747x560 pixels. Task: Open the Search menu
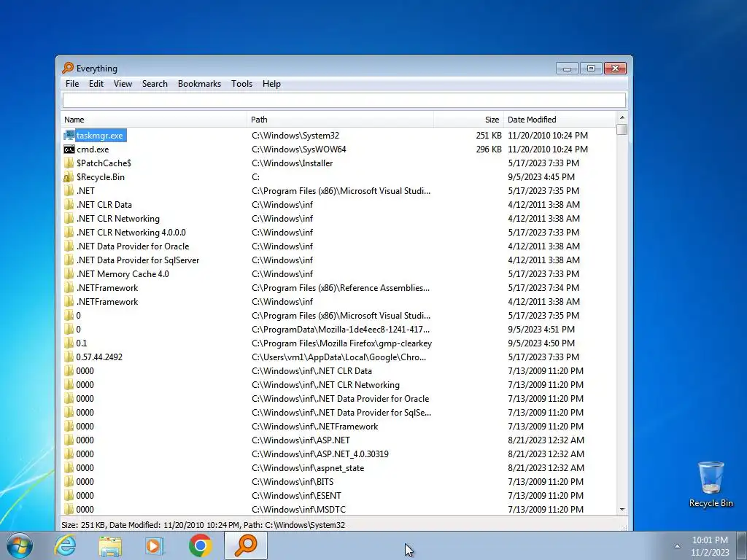pyautogui.click(x=155, y=84)
